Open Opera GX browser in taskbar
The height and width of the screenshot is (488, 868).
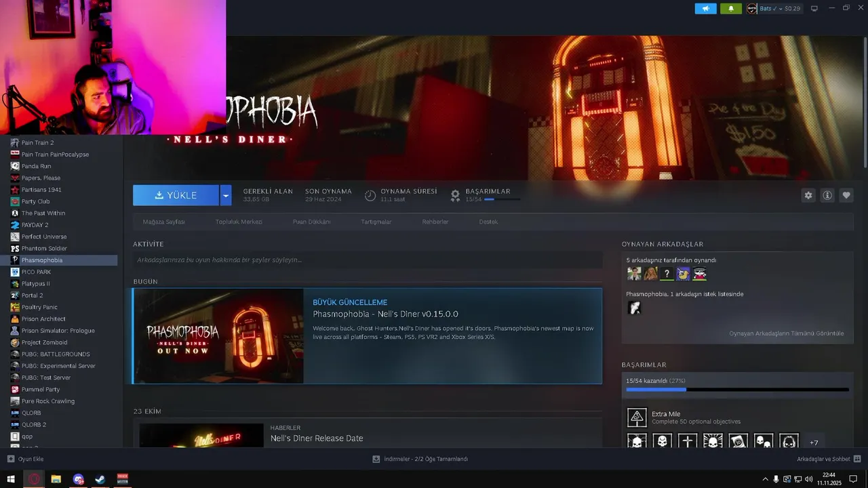pos(34,479)
